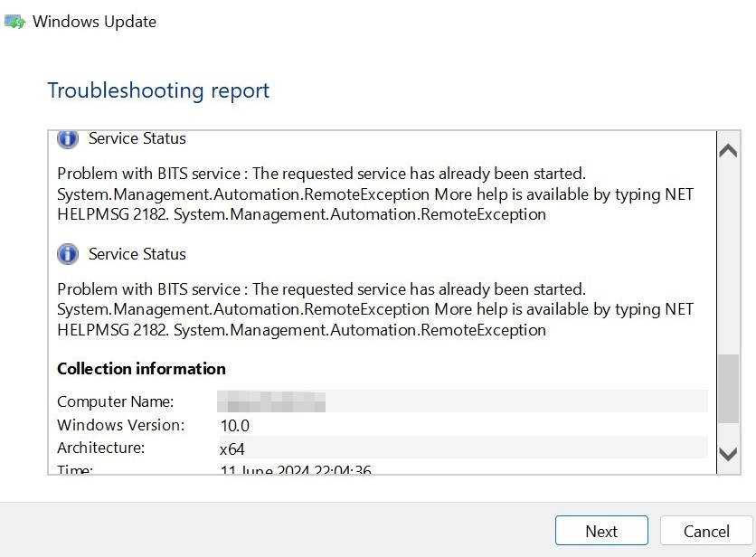Screen dimensions: 756x557
Task: Click the Troubleshooting report heading
Action: coord(158,90)
